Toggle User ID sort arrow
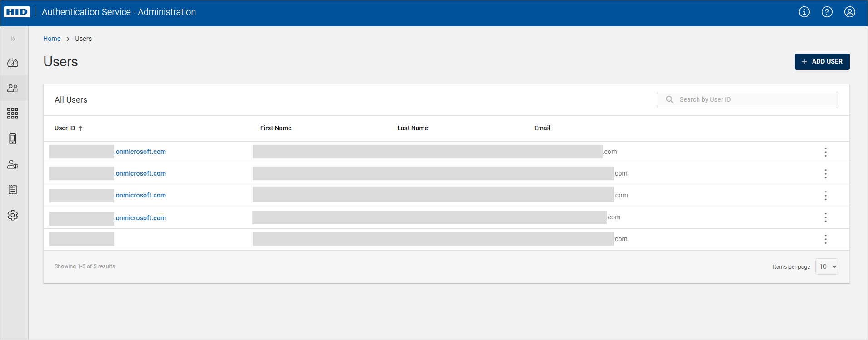Viewport: 868px width, 340px height. click(80, 128)
